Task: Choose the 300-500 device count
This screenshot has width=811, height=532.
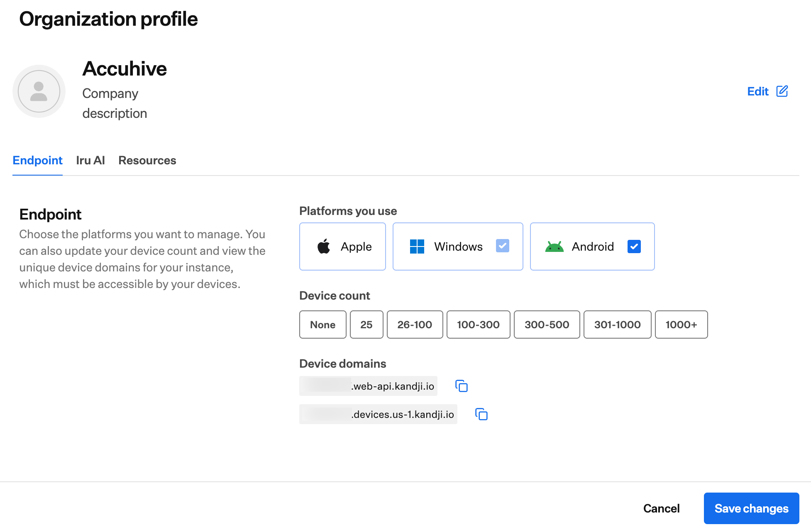Action: pos(547,325)
